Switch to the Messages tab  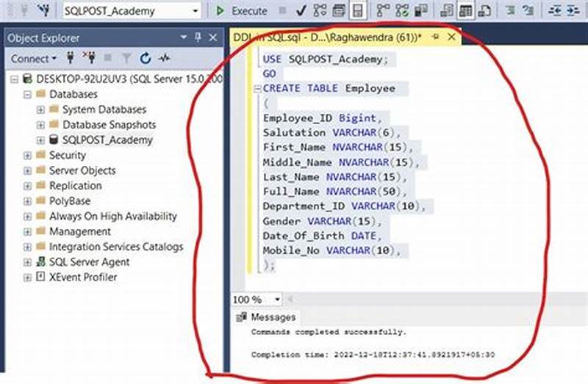pos(266,317)
